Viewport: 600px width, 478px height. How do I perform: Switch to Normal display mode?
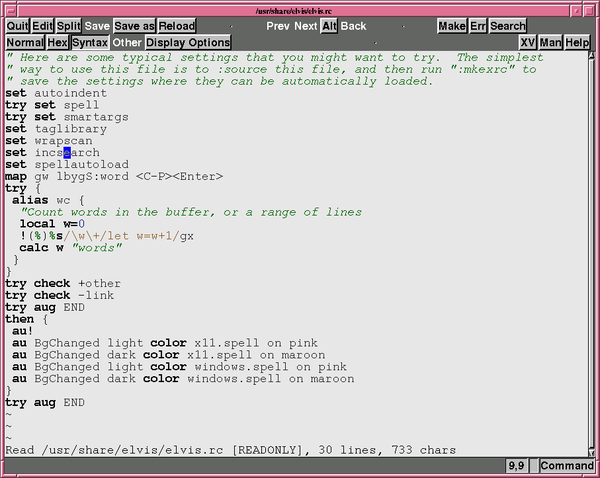pos(25,42)
